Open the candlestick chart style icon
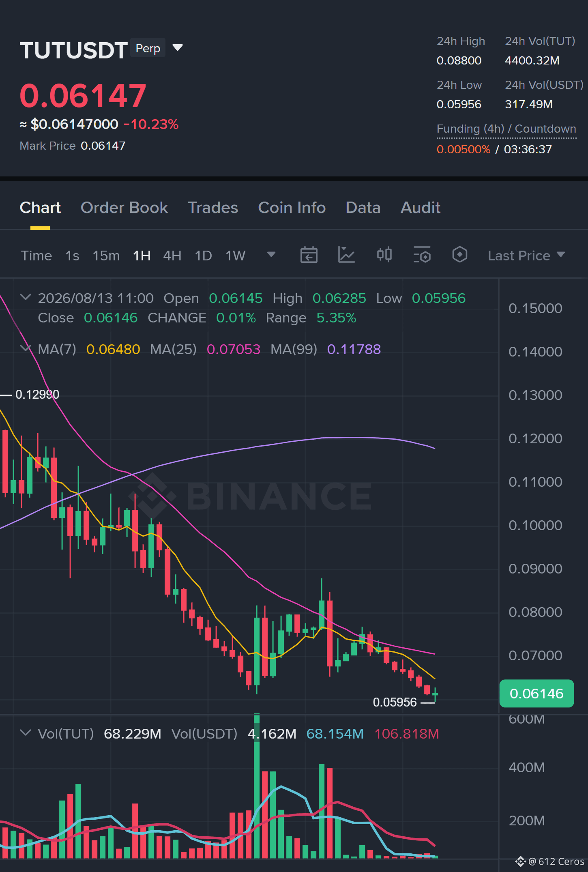Image resolution: width=588 pixels, height=872 pixels. click(384, 255)
